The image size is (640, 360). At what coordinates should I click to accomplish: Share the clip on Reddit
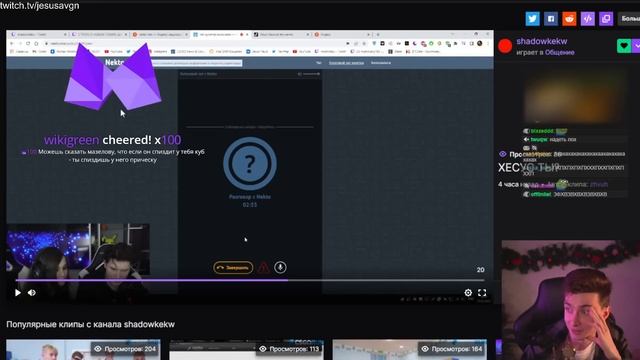pyautogui.click(x=569, y=19)
